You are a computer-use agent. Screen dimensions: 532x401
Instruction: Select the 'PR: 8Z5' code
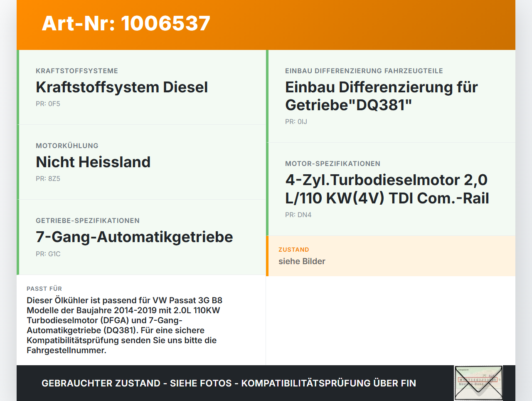tap(48, 178)
